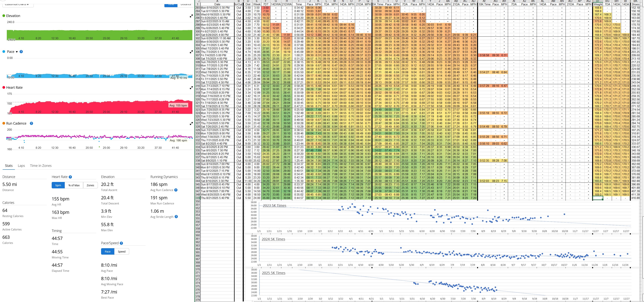Click the Run Cadence help icon
Viewport: 644px width, 302px height.
coord(31,123)
